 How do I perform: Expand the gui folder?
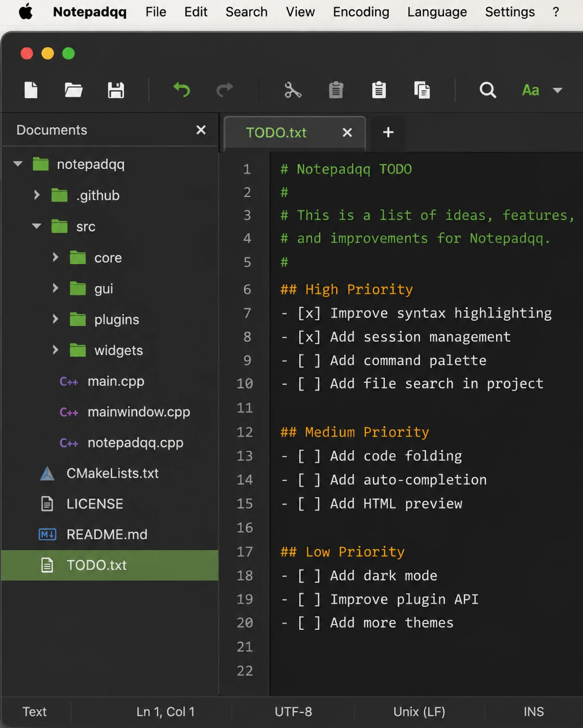pos(56,288)
